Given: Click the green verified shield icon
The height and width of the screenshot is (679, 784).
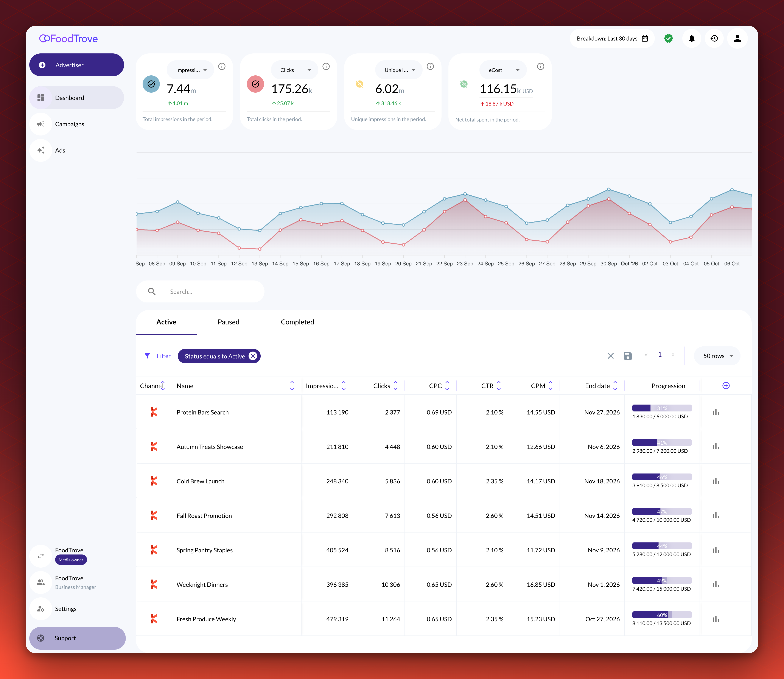Looking at the screenshot, I should (669, 38).
